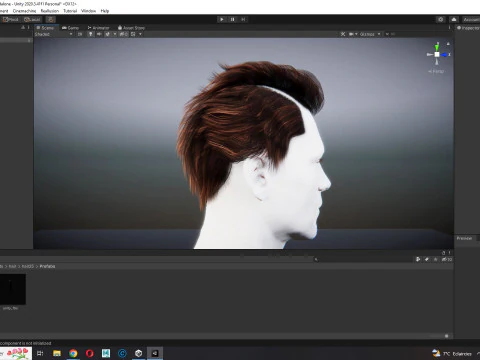Toggle the Persp projection label

coord(436,71)
